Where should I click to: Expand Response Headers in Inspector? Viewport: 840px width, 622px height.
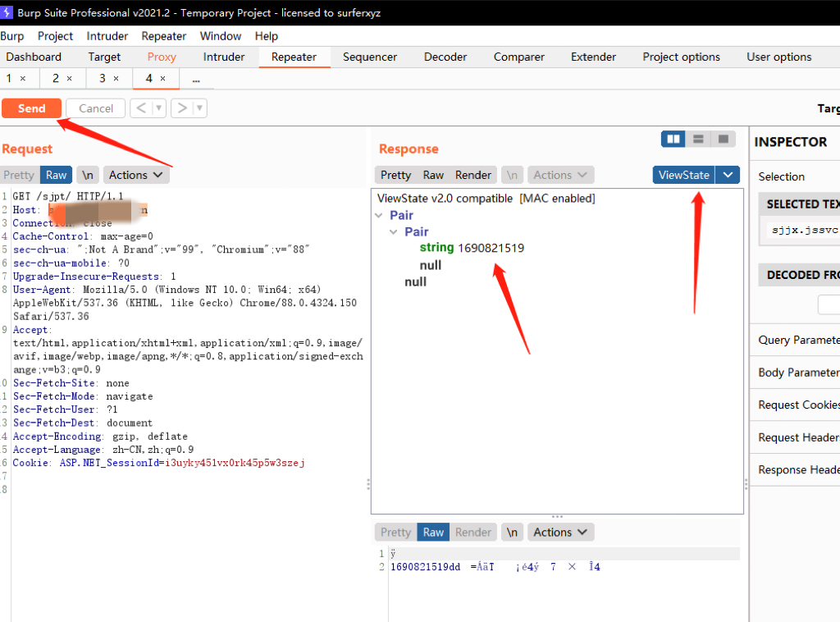point(795,470)
